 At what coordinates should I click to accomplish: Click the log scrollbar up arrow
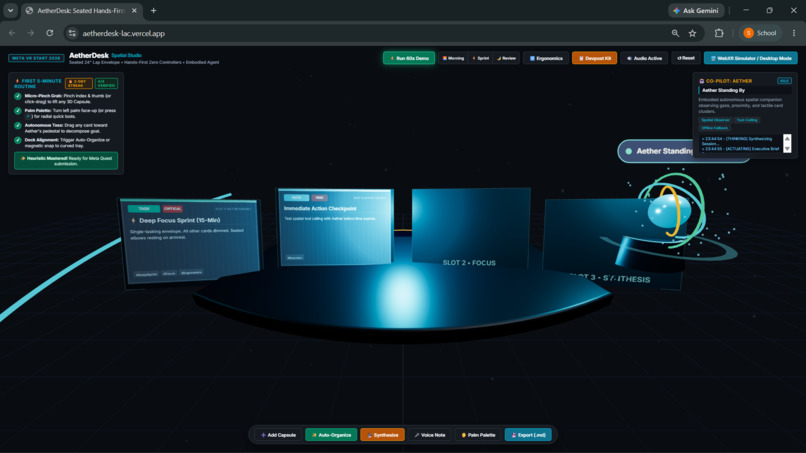(x=787, y=138)
